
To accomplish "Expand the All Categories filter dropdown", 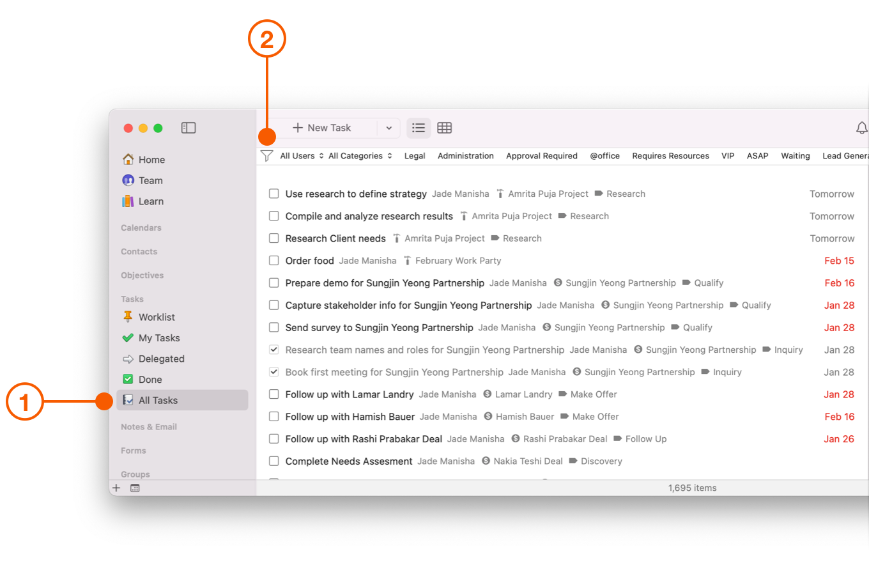I will [360, 156].
